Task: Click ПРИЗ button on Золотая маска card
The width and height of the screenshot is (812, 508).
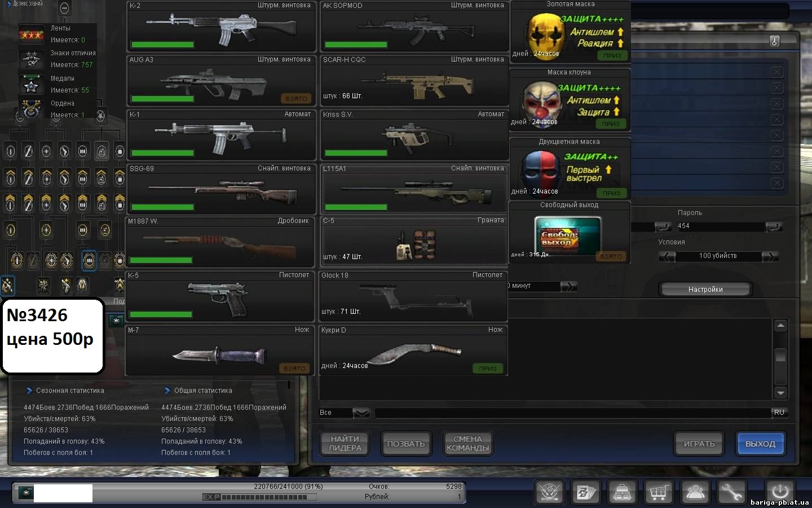Action: coord(612,55)
